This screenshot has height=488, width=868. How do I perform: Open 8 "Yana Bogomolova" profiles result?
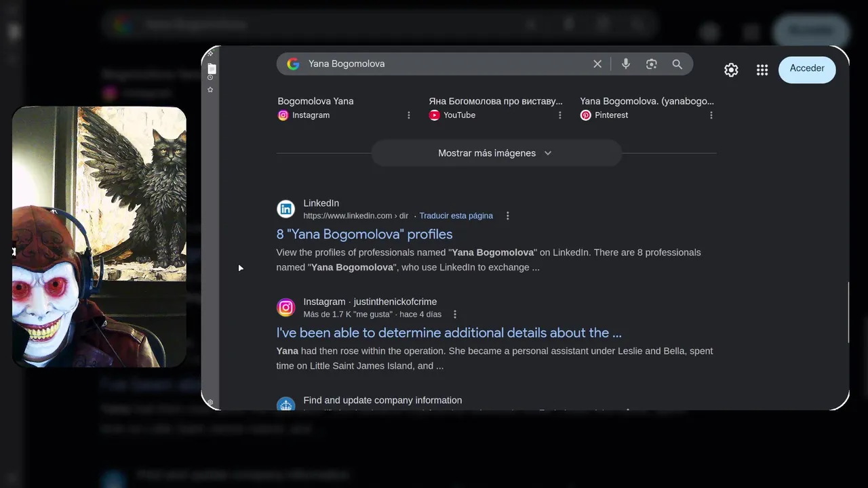coord(364,235)
